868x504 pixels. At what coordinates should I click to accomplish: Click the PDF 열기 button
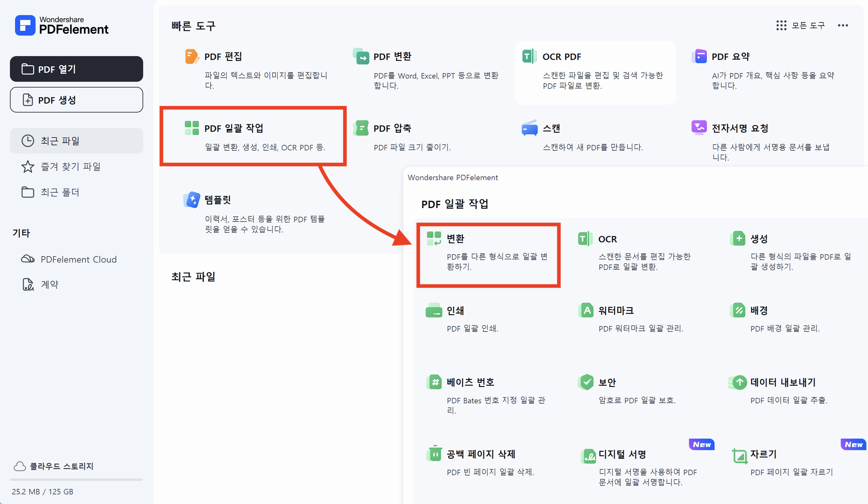[x=77, y=69]
